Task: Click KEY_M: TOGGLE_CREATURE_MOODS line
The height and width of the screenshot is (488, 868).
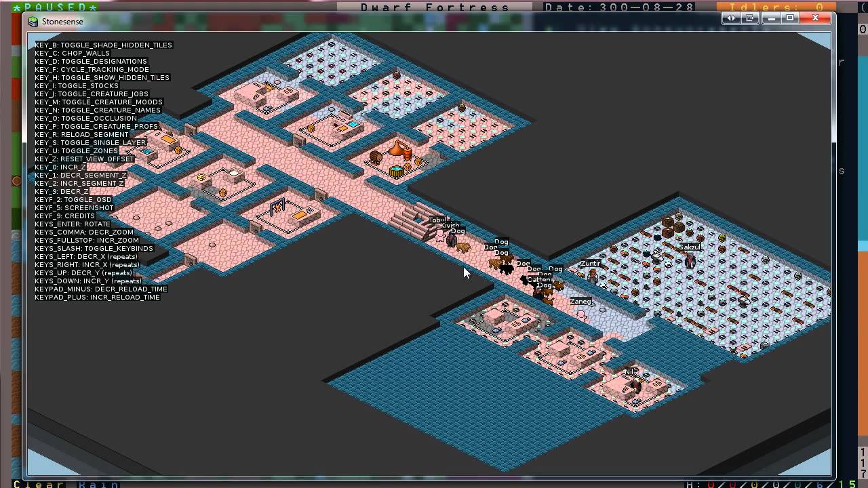Action: coord(98,102)
